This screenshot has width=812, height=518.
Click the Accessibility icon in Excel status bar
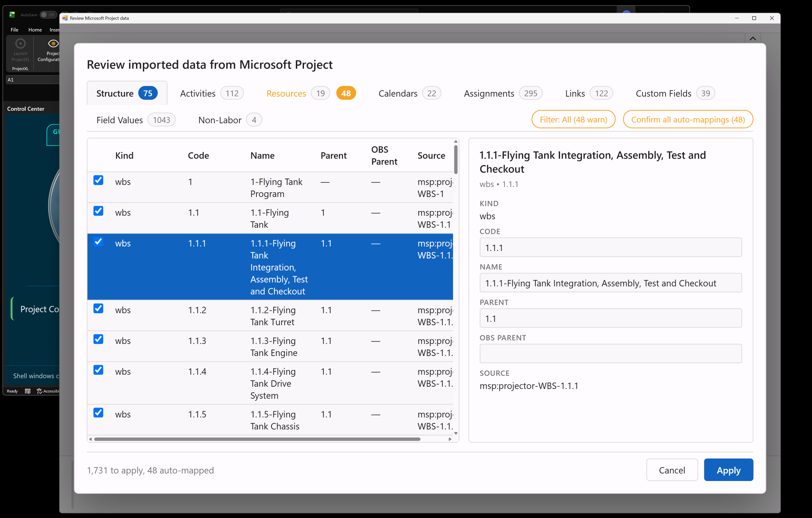tap(39, 391)
